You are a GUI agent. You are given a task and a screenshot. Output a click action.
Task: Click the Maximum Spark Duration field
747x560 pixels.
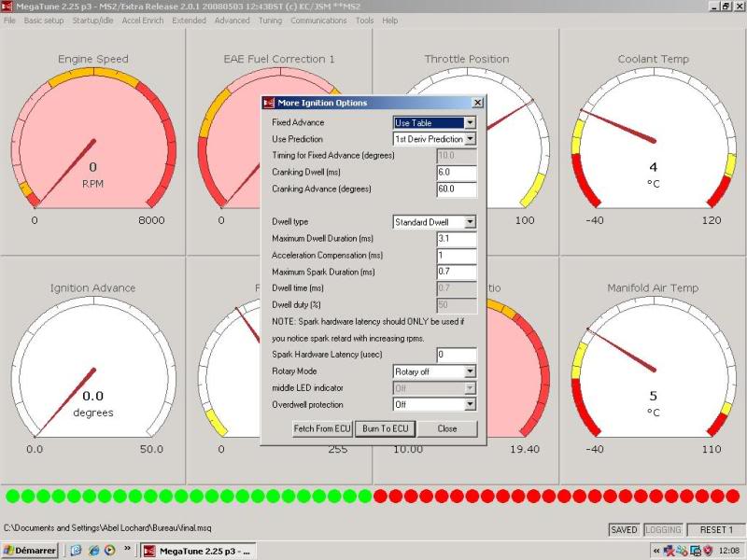tap(457, 272)
